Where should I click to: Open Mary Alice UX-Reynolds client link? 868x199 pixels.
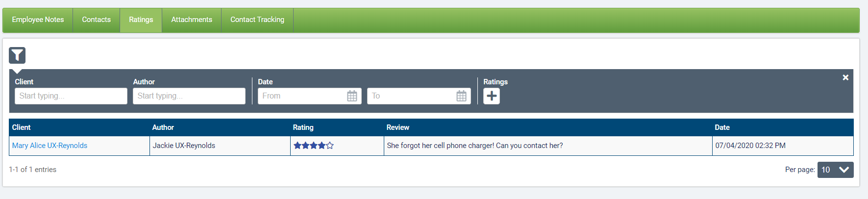[50, 146]
